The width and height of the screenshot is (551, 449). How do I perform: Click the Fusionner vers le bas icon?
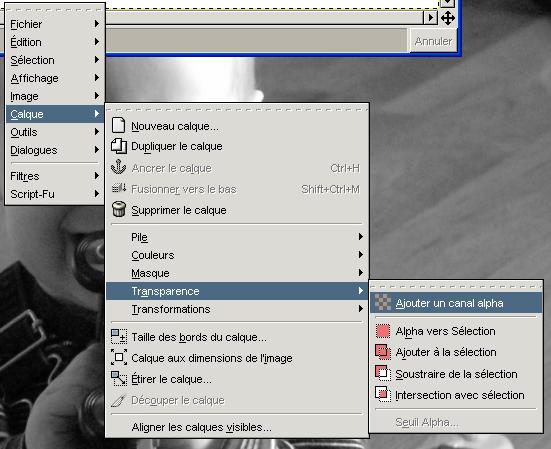click(x=119, y=189)
